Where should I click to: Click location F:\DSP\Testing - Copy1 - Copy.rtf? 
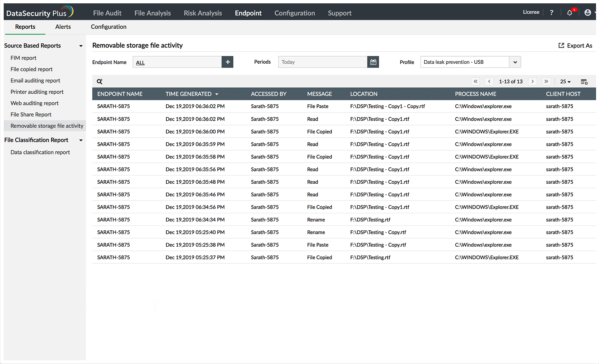tap(387, 106)
